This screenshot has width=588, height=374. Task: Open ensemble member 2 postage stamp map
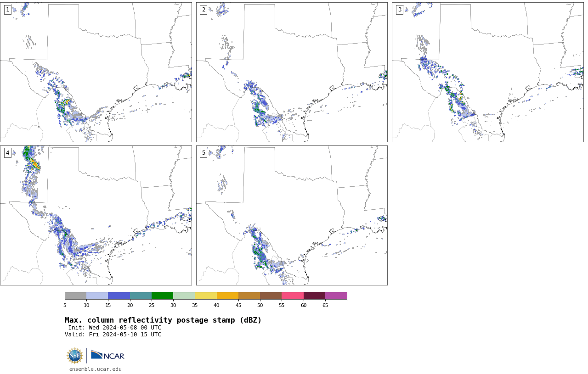pos(292,72)
